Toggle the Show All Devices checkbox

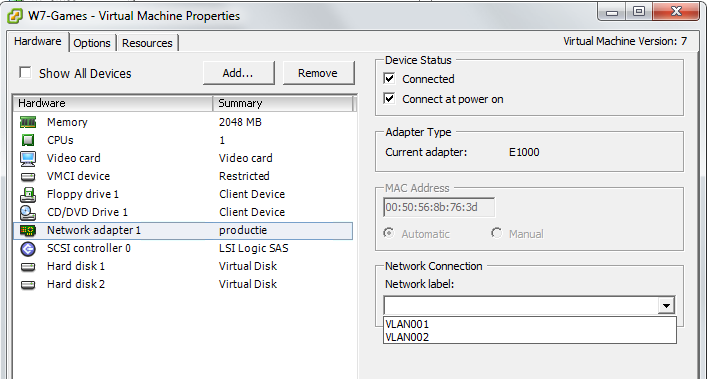(25, 73)
